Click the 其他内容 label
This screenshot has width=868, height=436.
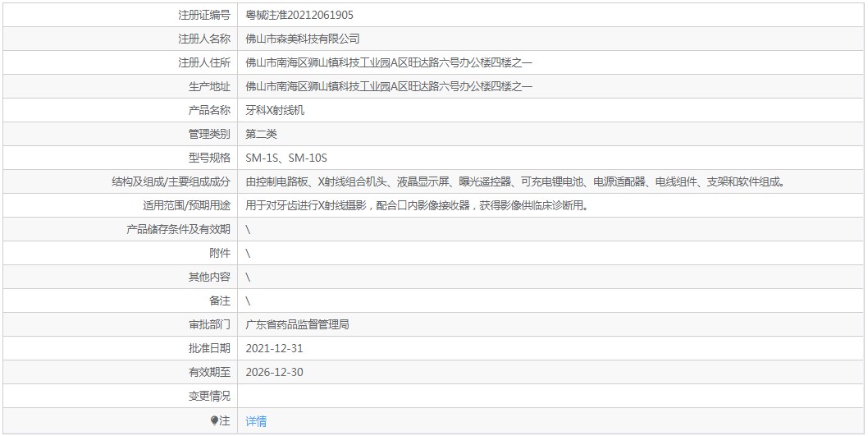point(209,277)
